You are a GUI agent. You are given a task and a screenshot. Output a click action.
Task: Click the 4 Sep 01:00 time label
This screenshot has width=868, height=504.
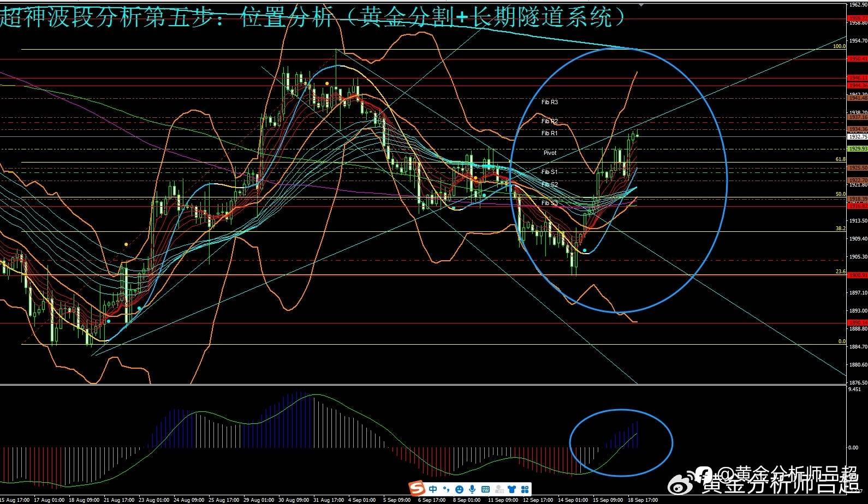tap(362, 500)
